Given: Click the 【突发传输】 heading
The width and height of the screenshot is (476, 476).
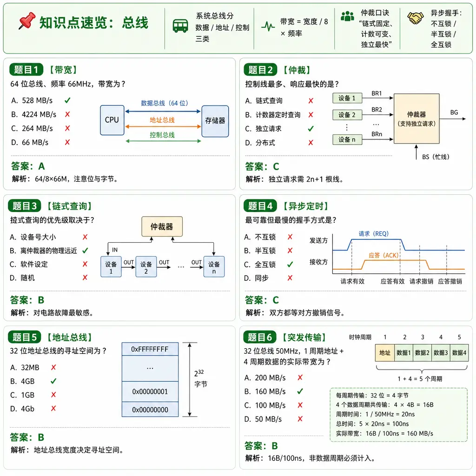Looking at the screenshot, I should click(x=304, y=337).
